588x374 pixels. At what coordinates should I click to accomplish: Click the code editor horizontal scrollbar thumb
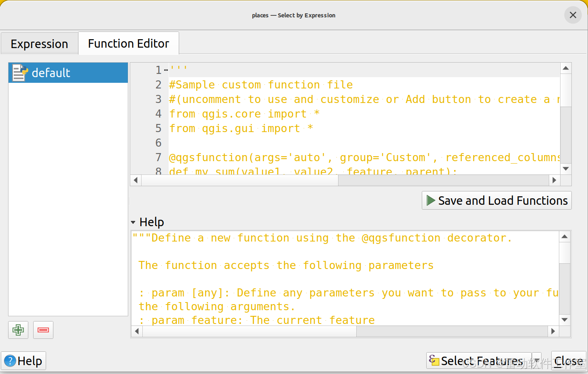(240, 180)
